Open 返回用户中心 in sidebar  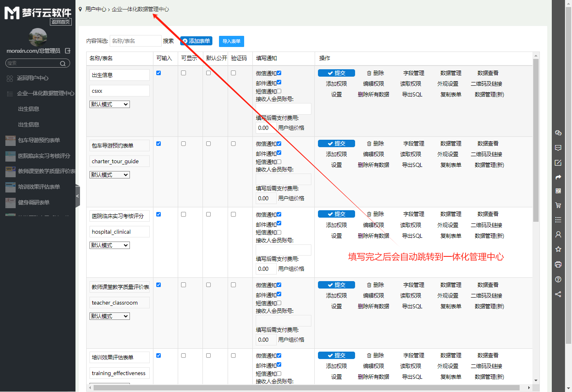click(33, 78)
